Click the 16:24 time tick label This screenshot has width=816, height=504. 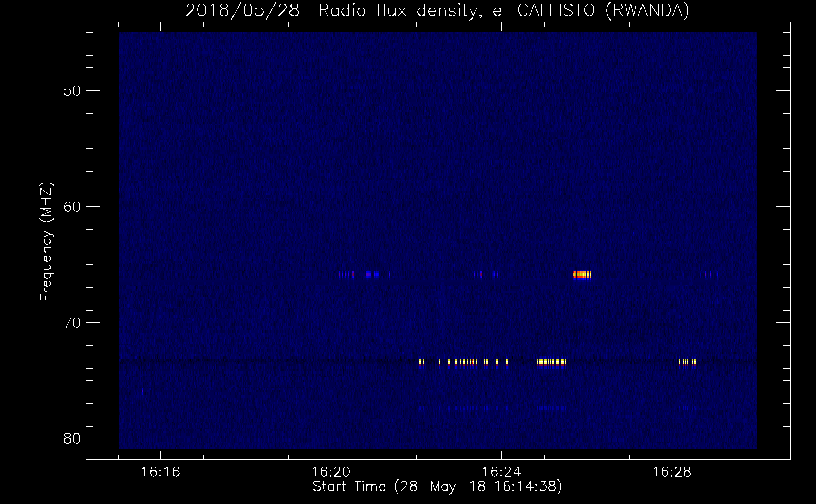501,472
